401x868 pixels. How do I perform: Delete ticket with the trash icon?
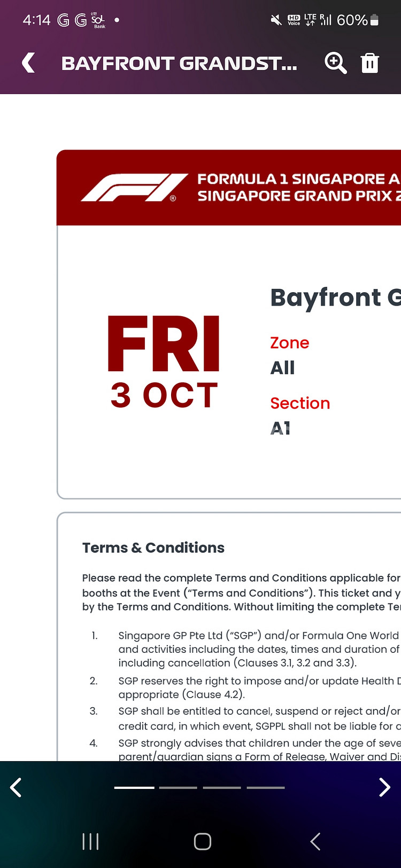[x=369, y=63]
